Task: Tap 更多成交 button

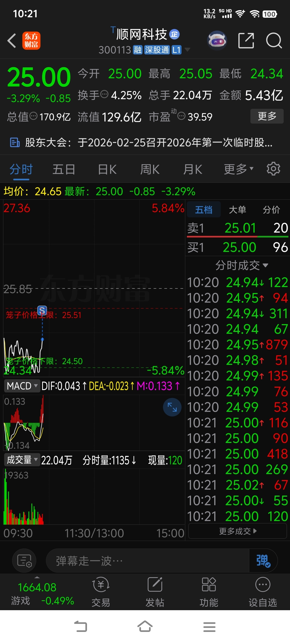Action: coord(238,531)
